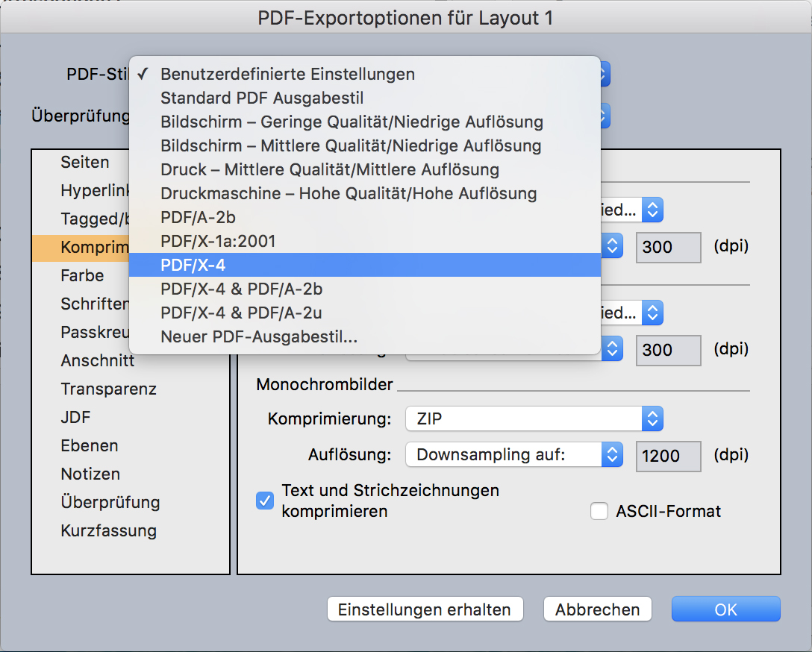Open the Transparenz section in sidebar
Image resolution: width=812 pixels, height=652 pixels.
click(x=108, y=389)
